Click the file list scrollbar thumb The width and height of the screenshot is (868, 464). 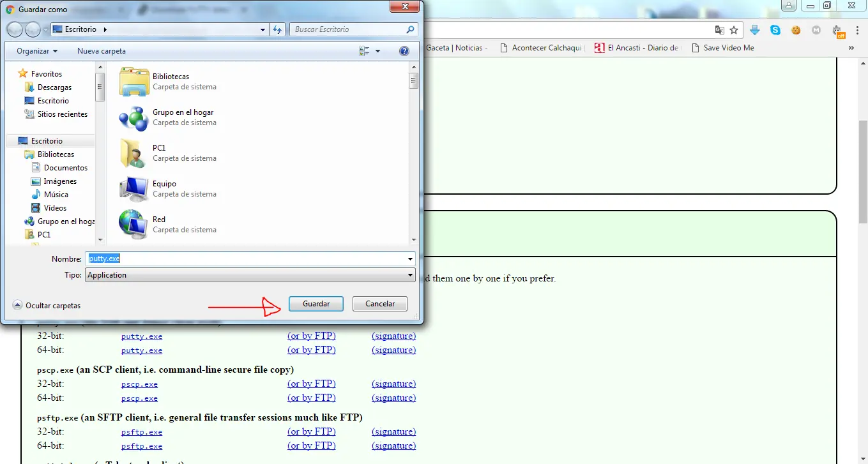click(414, 80)
